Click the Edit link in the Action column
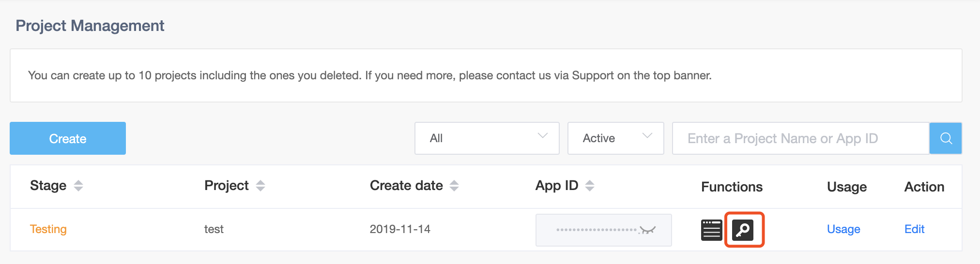 [914, 229]
